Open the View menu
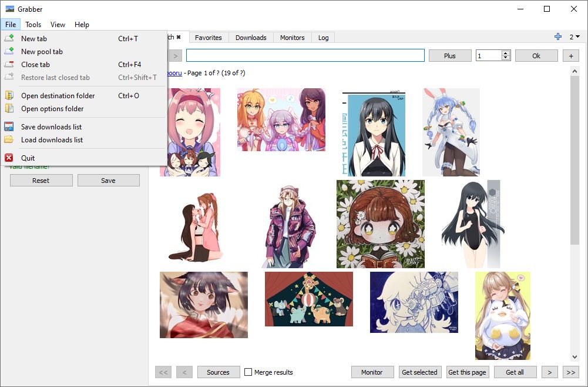This screenshot has height=387, width=588. tap(58, 24)
